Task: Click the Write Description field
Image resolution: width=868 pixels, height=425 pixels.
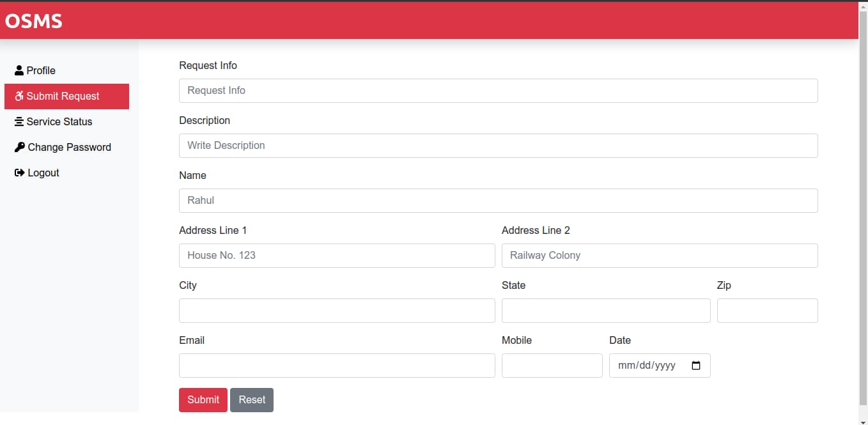Action: 498,145
